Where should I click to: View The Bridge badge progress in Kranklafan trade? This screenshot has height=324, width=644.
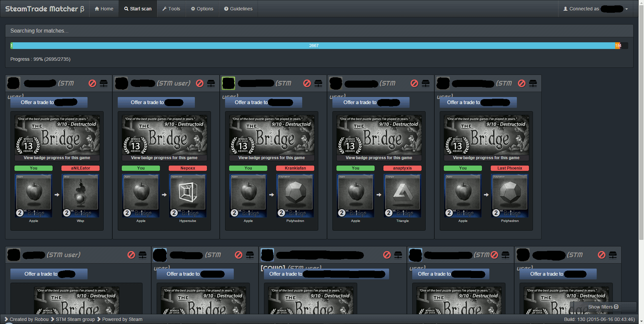[x=272, y=158]
